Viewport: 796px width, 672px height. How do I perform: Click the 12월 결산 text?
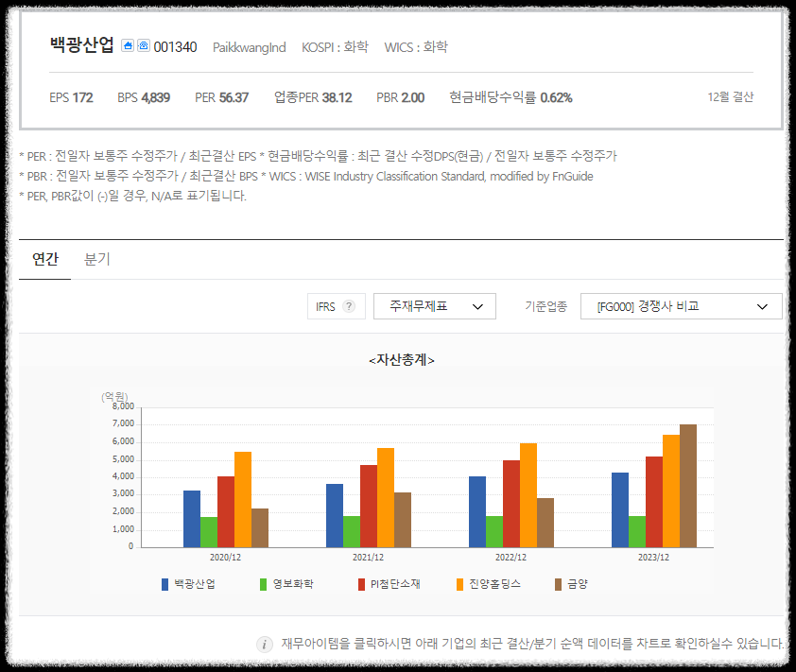pyautogui.click(x=731, y=97)
